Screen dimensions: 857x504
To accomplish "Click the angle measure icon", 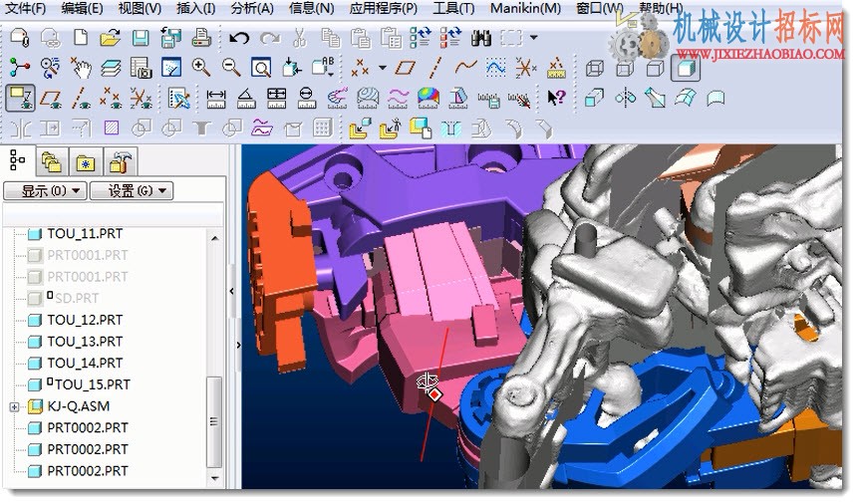I will tap(246, 99).
